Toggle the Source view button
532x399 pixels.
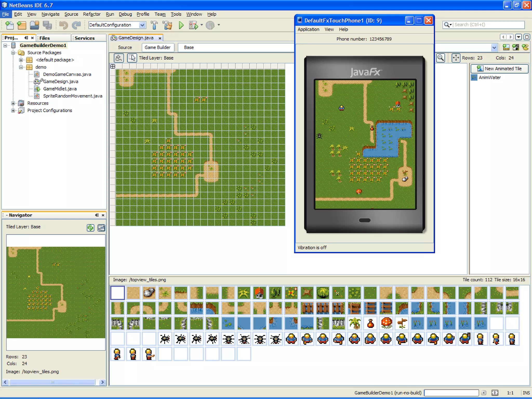(x=125, y=47)
